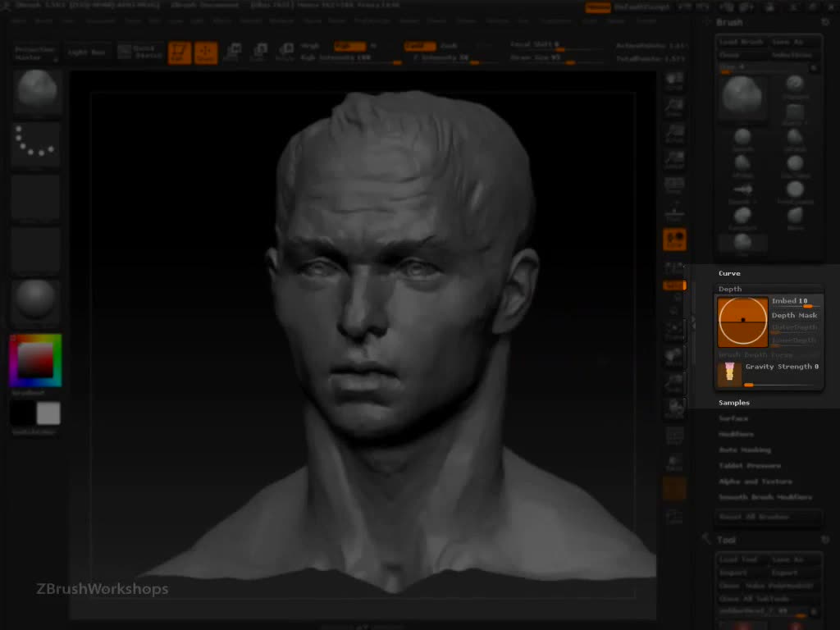840x630 pixels.
Task: Open the empty texture slot on the left shelf
Action: [35, 251]
